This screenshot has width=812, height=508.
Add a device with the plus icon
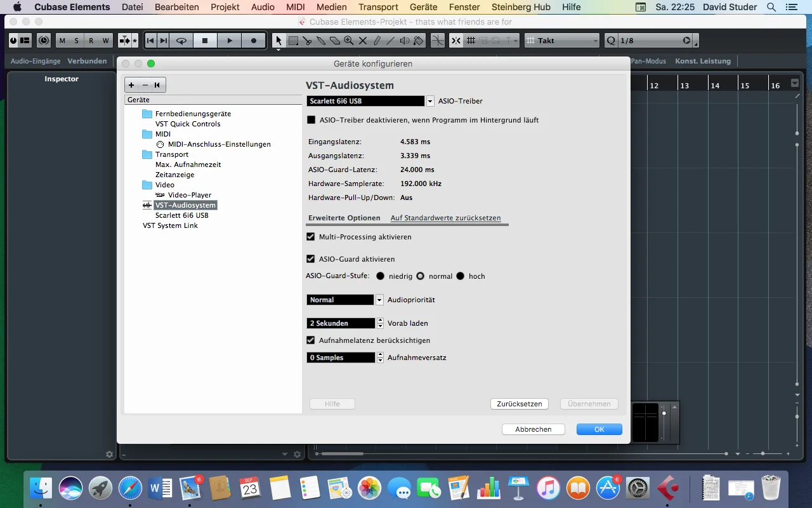point(131,85)
